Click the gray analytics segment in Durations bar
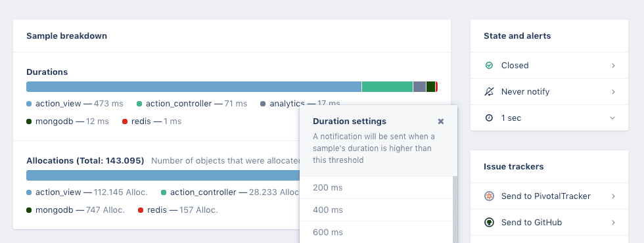 [x=419, y=87]
